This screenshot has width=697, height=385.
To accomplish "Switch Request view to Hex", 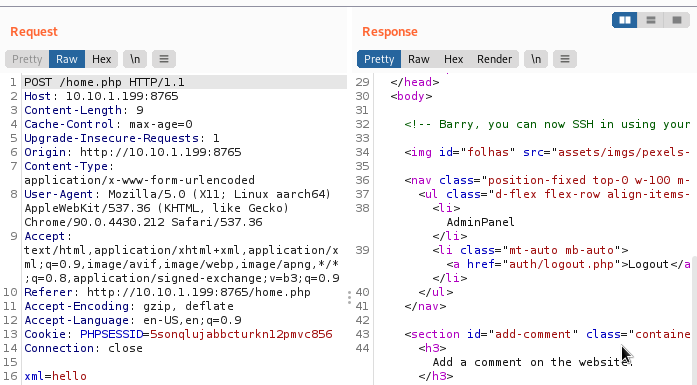I will point(101,59).
